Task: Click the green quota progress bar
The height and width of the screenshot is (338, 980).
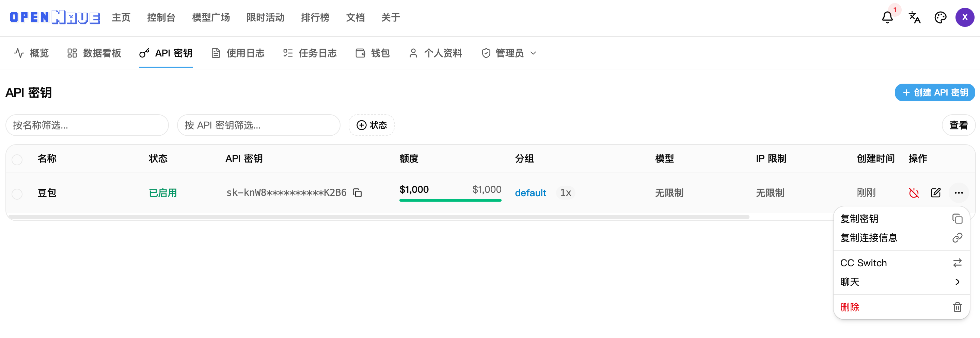Action: pyautogui.click(x=450, y=200)
